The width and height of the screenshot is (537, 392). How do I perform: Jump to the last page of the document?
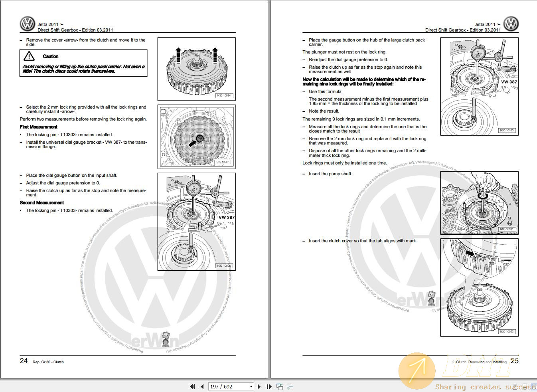tap(269, 386)
